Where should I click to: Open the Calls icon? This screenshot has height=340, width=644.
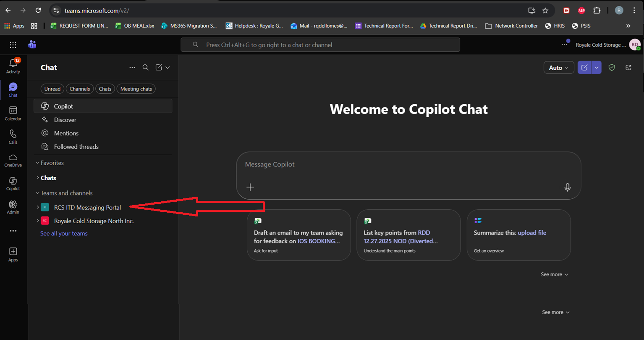click(x=13, y=137)
